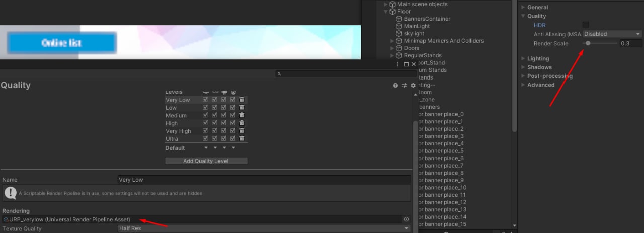Click the Online list button
Image resolution: width=644 pixels, height=233 pixels.
click(61, 43)
